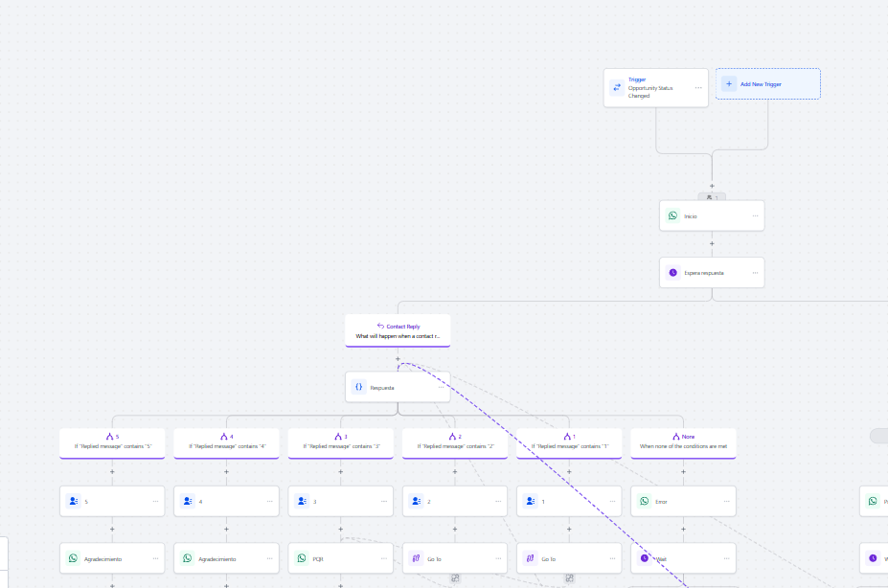Click the contact icon on the "5" action node

pos(73,501)
